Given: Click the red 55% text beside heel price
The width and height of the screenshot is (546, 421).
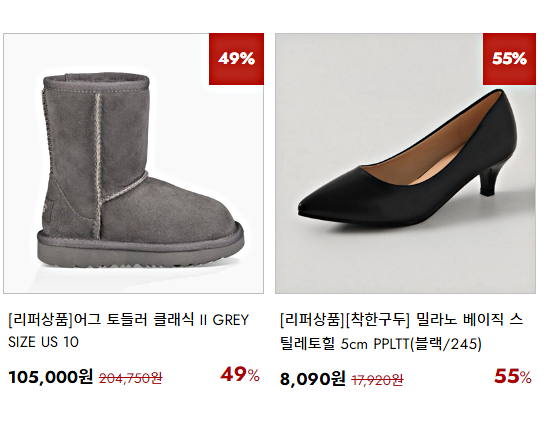Looking at the screenshot, I should click(513, 376).
